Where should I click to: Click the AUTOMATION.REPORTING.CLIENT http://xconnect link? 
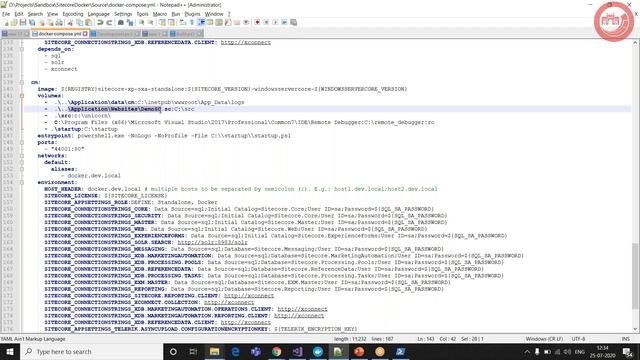[x=299, y=316]
